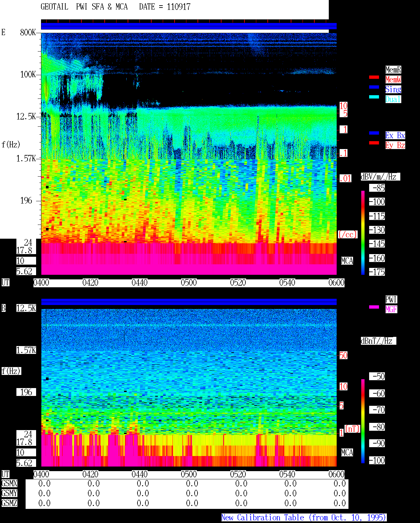Open the New Calibration Table link
This screenshot has height=523, width=420.
click(304, 518)
